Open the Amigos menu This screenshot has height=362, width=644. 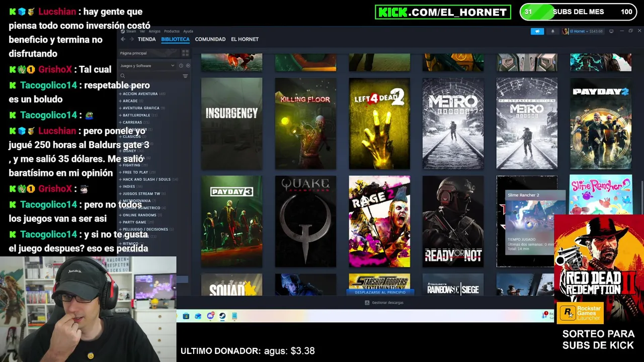point(154,31)
